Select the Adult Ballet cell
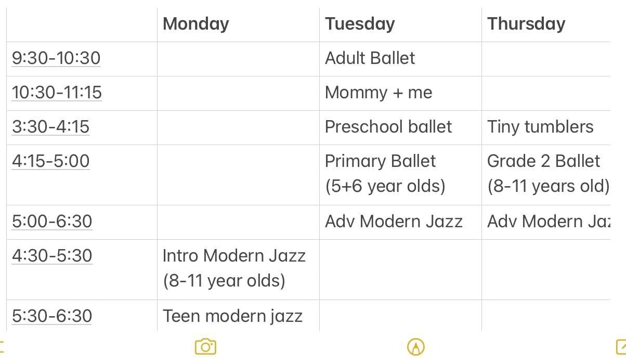The height and width of the screenshot is (364, 626). pos(400,59)
